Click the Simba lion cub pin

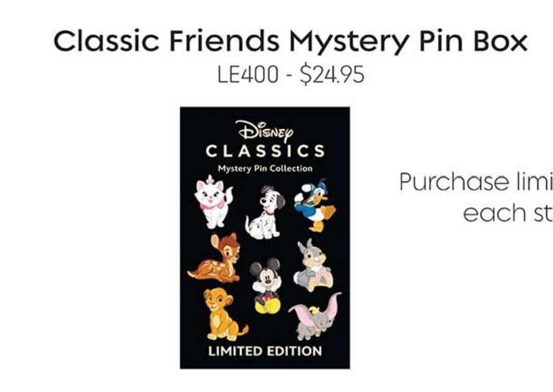click(x=225, y=315)
